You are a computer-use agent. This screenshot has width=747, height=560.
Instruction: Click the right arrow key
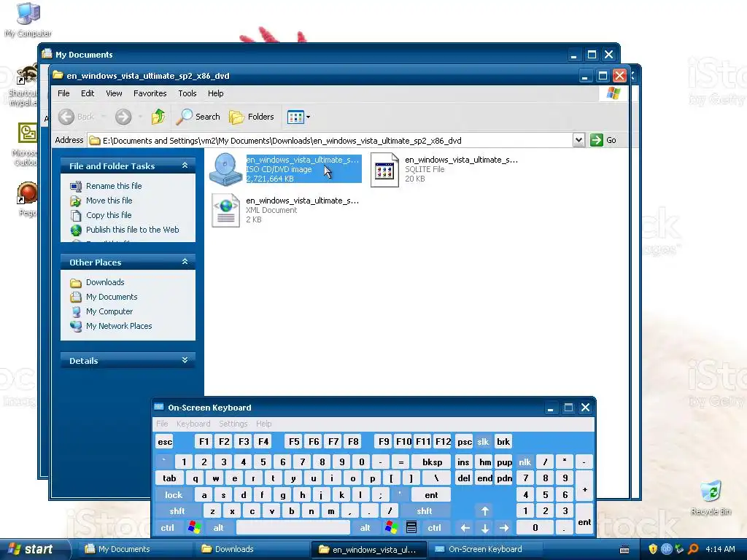pyautogui.click(x=504, y=528)
